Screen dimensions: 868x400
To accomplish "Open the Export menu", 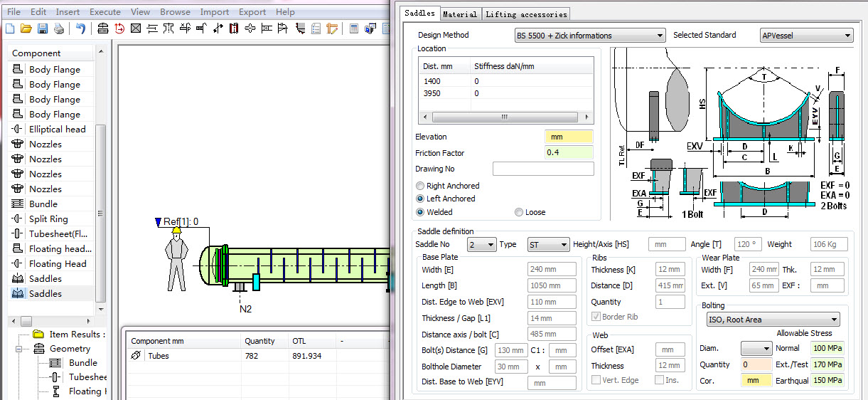I will 252,12.
